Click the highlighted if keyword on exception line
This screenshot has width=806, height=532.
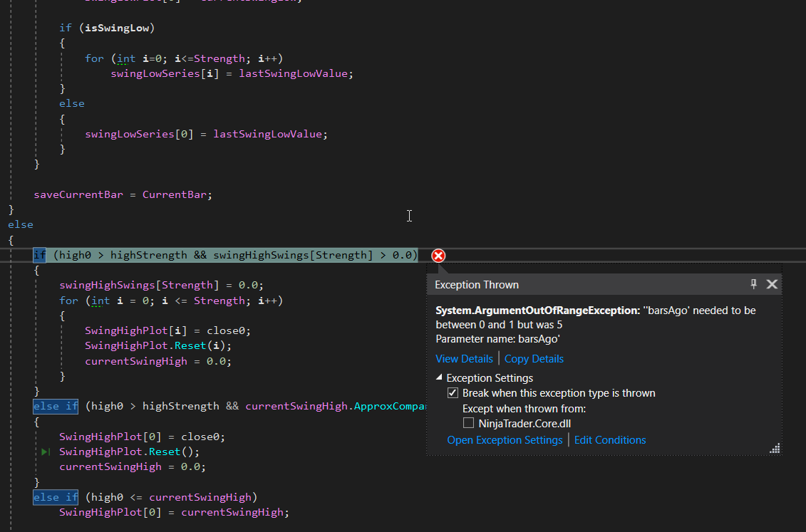pyautogui.click(x=40, y=255)
